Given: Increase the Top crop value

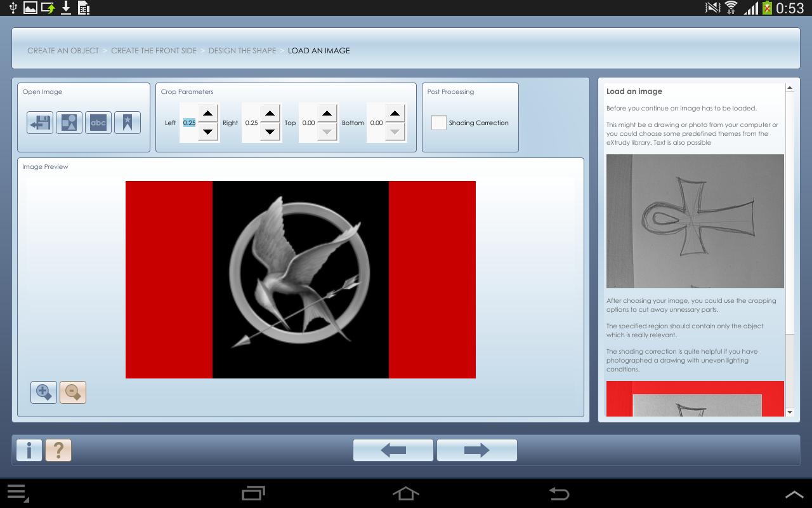Looking at the screenshot, I should pos(327,114).
